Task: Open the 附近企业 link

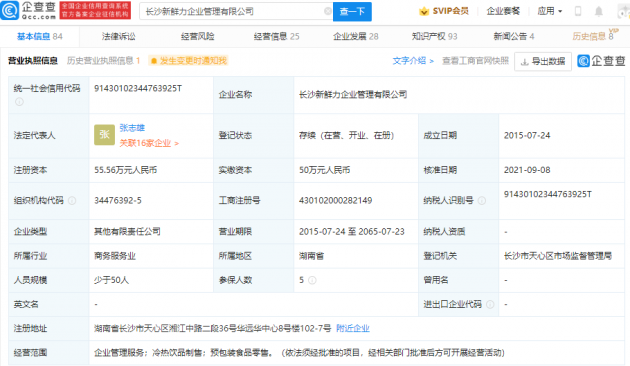Action: click(x=353, y=329)
